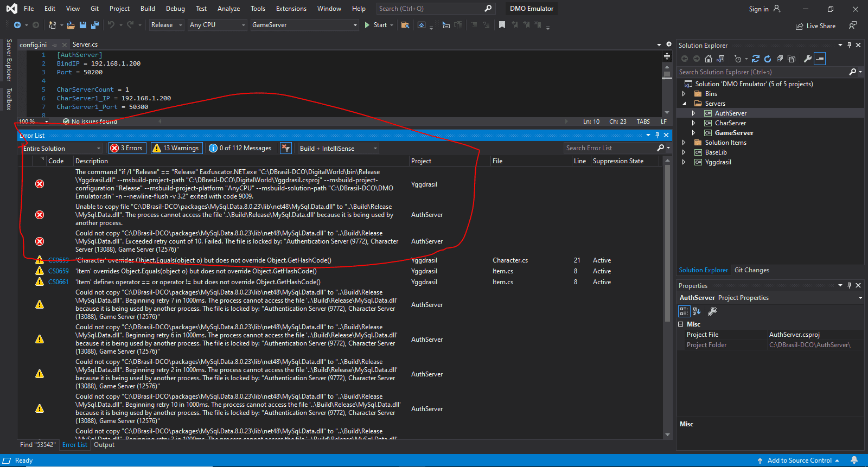Expand the BaseLib project node
Image resolution: width=868 pixels, height=467 pixels.
pyautogui.click(x=684, y=152)
